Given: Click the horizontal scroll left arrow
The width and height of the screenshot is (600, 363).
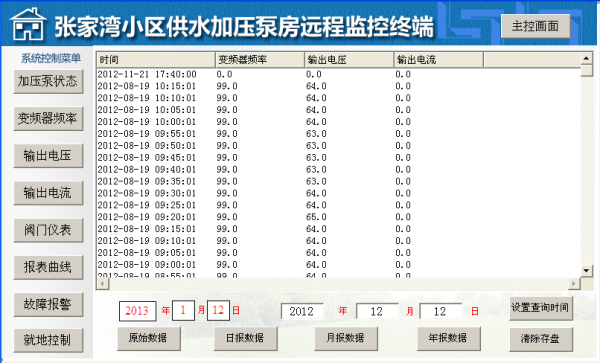Looking at the screenshot, I should [103, 283].
